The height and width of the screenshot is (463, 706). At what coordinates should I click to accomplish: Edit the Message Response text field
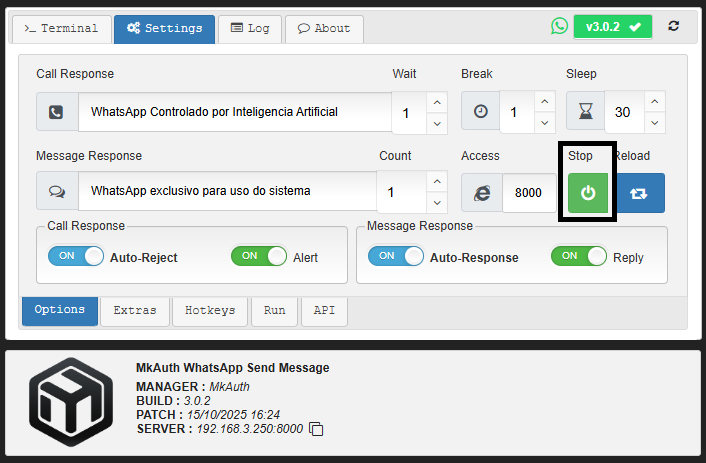[x=227, y=191]
